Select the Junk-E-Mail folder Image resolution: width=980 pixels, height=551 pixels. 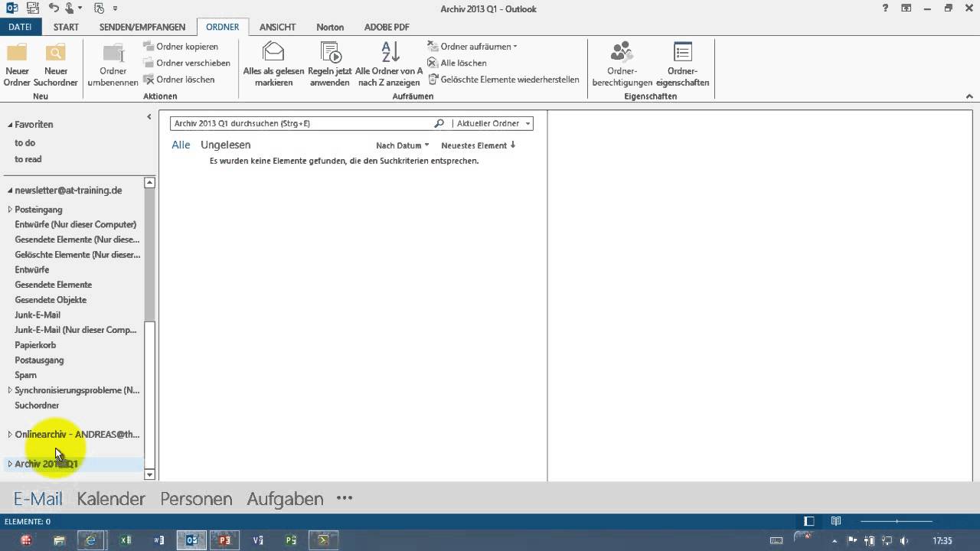pos(38,315)
